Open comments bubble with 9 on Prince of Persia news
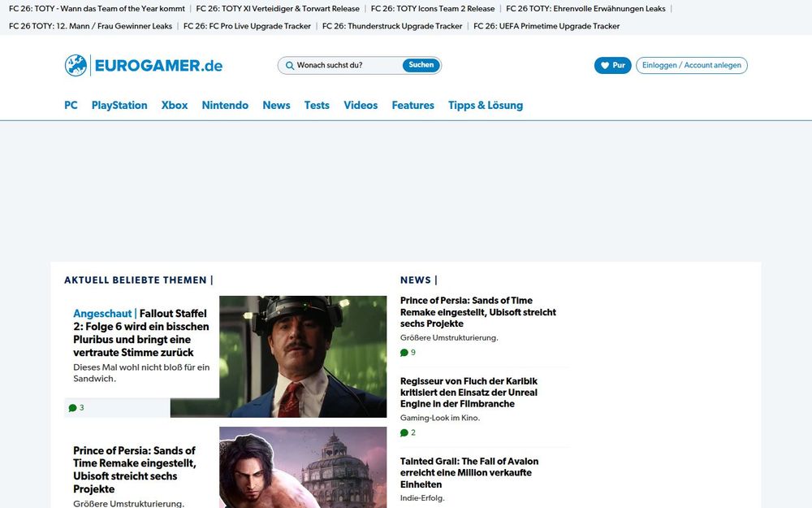 pyautogui.click(x=404, y=353)
